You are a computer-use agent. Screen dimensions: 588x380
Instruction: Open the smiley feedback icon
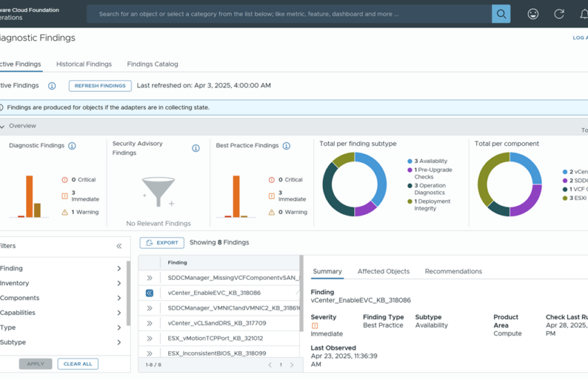pyautogui.click(x=533, y=14)
